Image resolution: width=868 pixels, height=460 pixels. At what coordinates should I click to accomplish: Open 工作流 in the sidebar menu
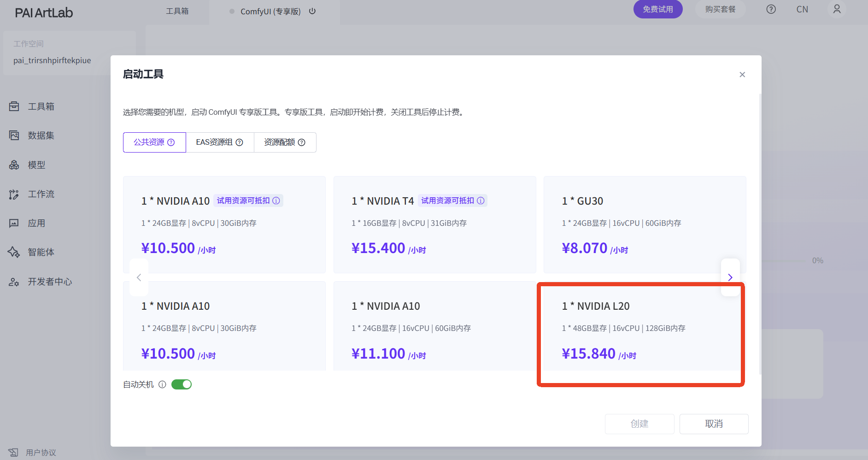tap(41, 194)
